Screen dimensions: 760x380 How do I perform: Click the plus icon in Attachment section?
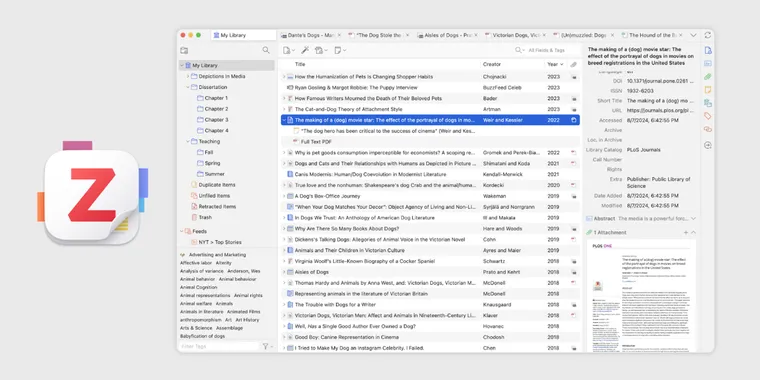(686, 233)
